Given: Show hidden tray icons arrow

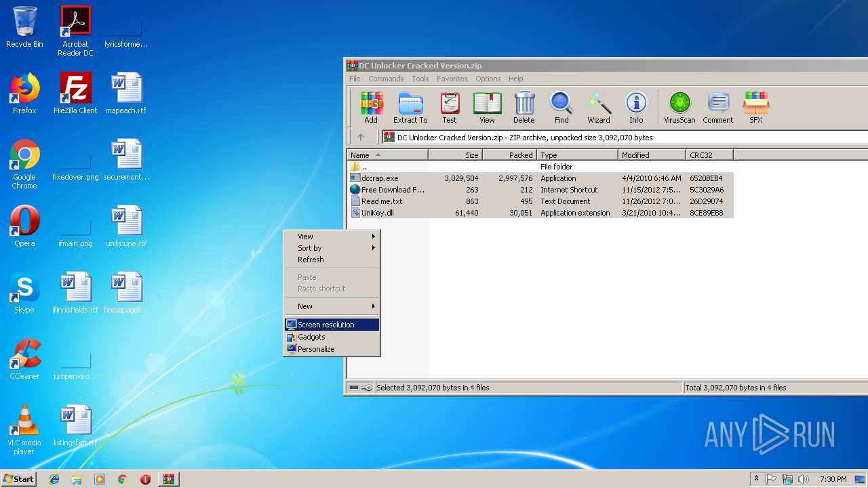Looking at the screenshot, I should 756,479.
